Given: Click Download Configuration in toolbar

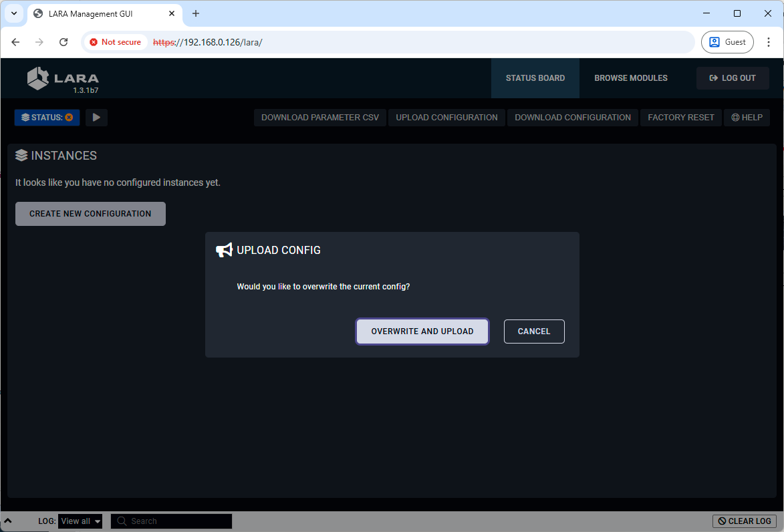Looking at the screenshot, I should [x=572, y=118].
